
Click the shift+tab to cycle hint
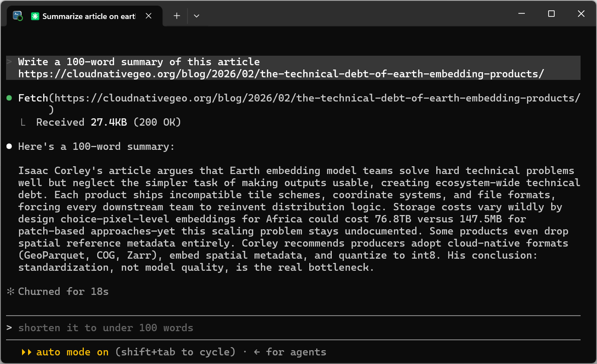tap(175, 352)
